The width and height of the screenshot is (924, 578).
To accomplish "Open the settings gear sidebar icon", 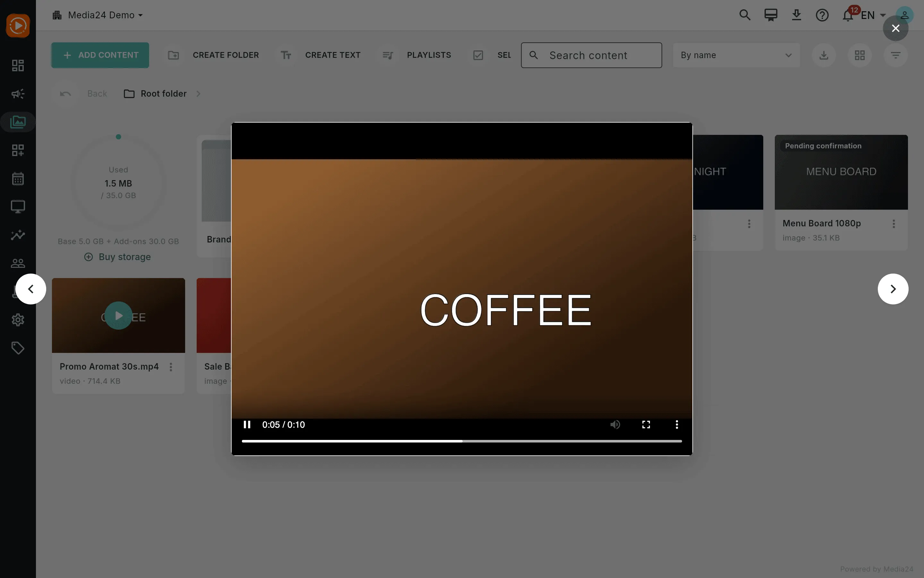I will point(18,320).
